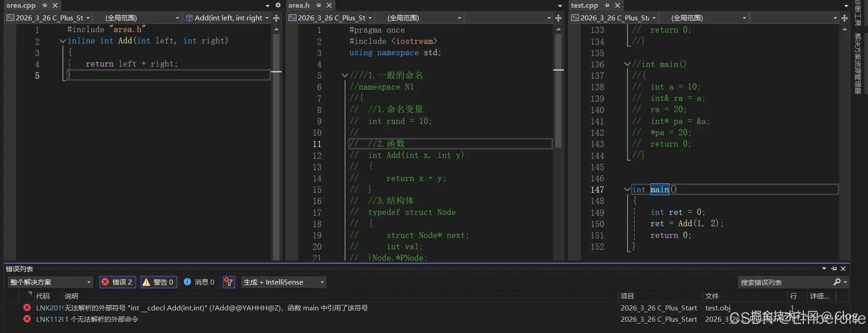Toggle auto-hide pin for the error list

pyautogui.click(x=834, y=269)
